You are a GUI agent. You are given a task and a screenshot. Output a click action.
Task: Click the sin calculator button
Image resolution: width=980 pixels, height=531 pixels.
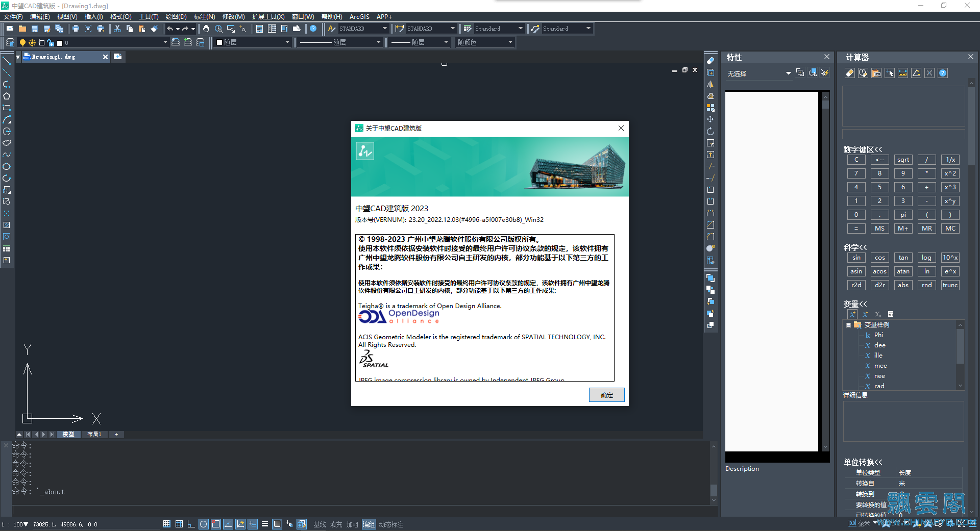point(856,258)
